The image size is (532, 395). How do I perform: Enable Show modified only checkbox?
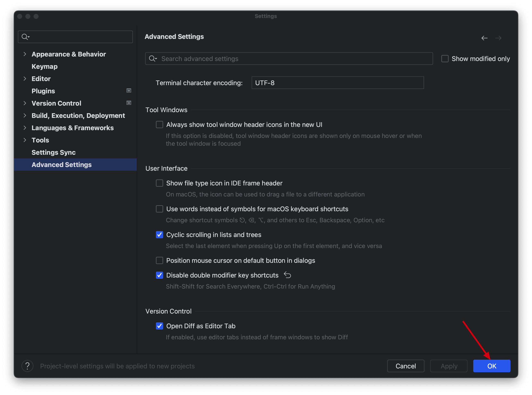[x=445, y=59]
